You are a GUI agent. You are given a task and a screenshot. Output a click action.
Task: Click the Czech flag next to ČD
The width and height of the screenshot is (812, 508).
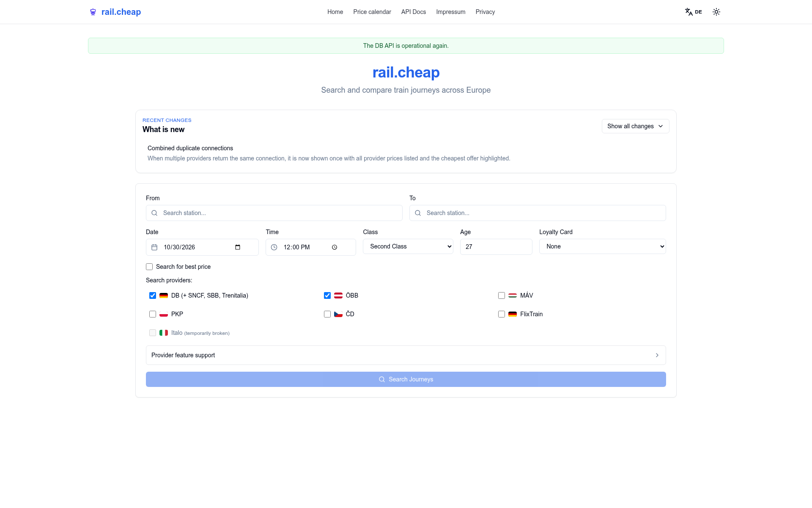tap(338, 314)
